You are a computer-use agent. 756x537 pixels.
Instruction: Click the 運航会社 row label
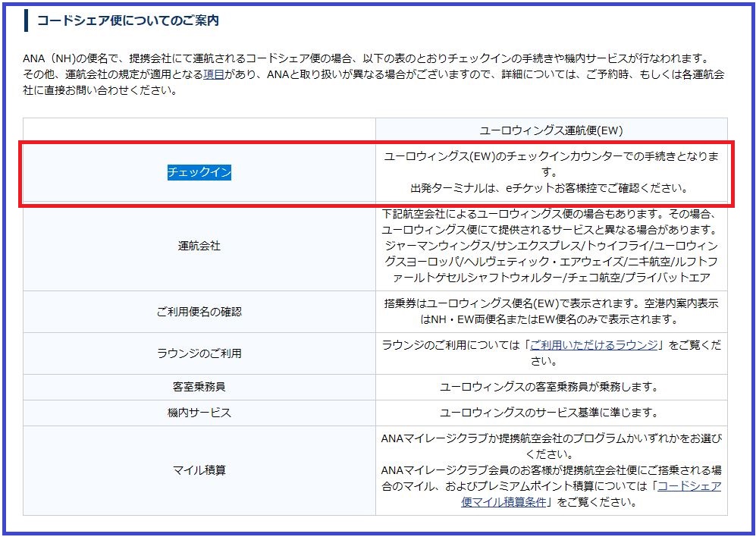(x=199, y=247)
